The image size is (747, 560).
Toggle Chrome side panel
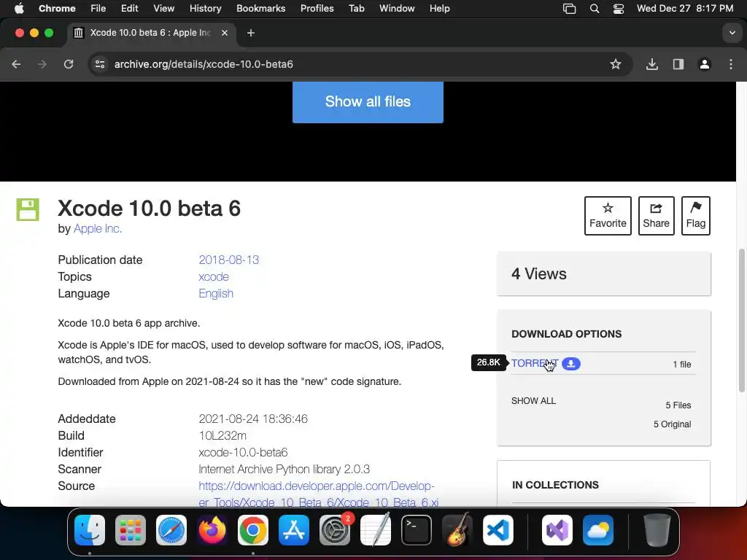tap(678, 64)
